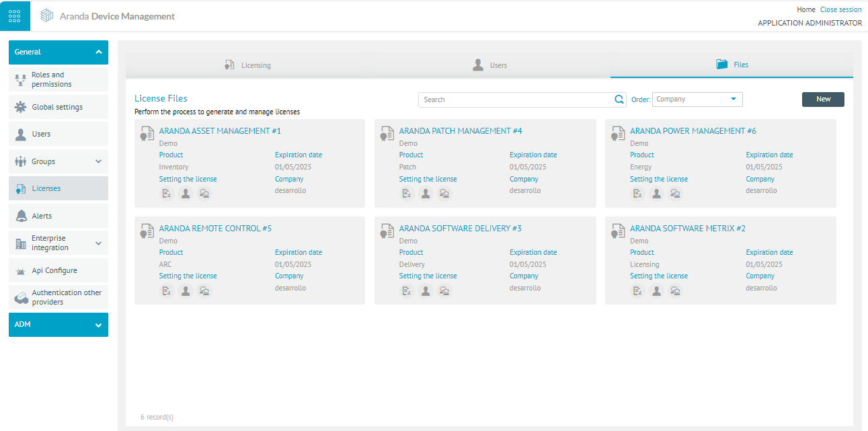Click the Api Configure icon in sidebar
This screenshot has width=868, height=431.
[20, 271]
